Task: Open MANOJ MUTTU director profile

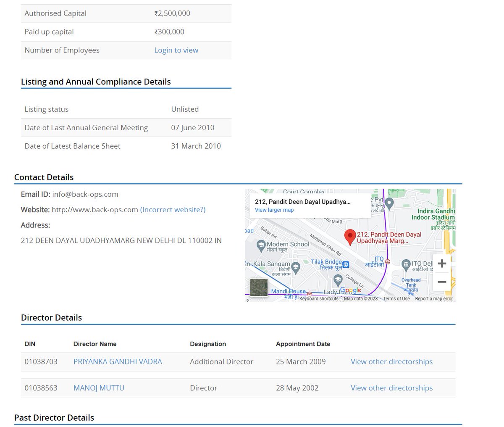Action: click(99, 388)
